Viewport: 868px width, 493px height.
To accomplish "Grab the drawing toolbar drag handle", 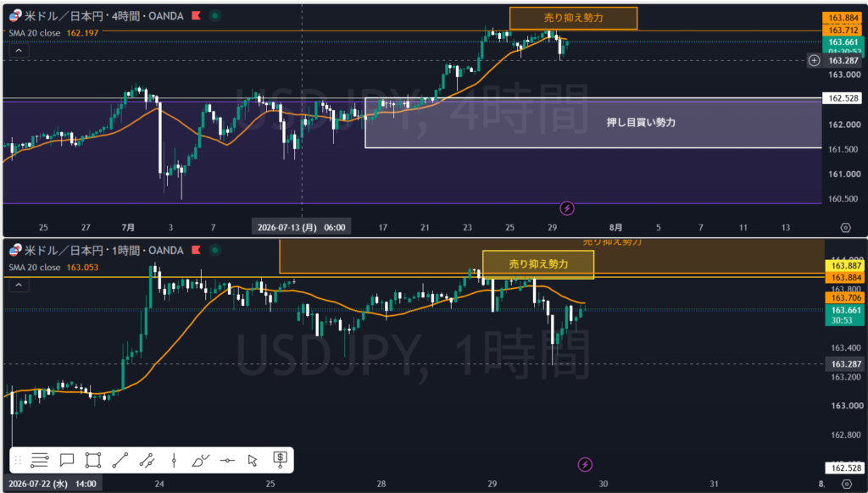I will 18,460.
